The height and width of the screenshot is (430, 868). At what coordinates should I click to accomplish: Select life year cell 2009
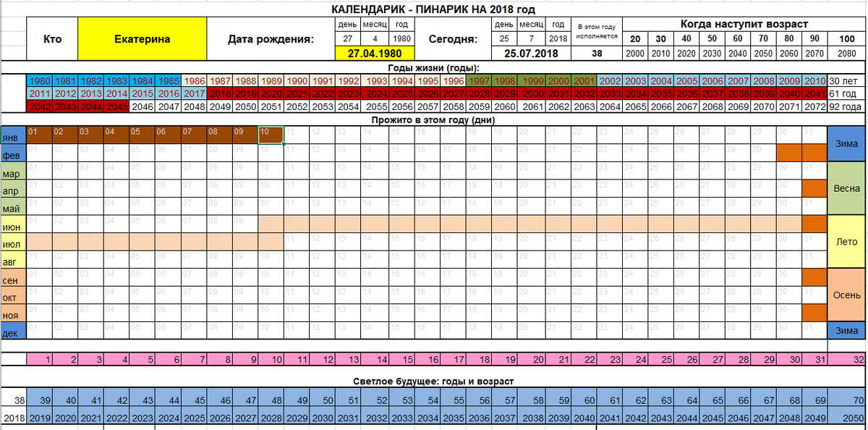pyautogui.click(x=789, y=81)
